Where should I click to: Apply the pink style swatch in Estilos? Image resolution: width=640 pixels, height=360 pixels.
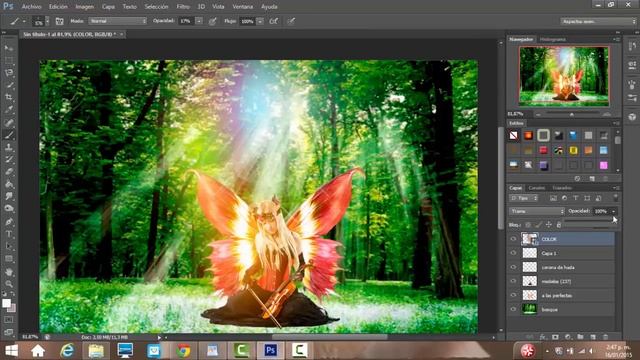click(x=603, y=165)
